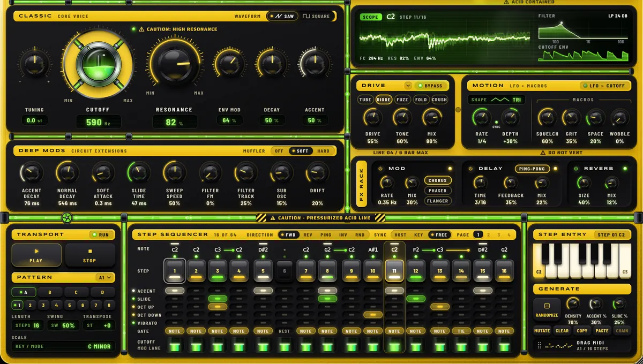The height and width of the screenshot is (364, 643).
Task: Open the SW 50% swing field
Action: coord(62,325)
